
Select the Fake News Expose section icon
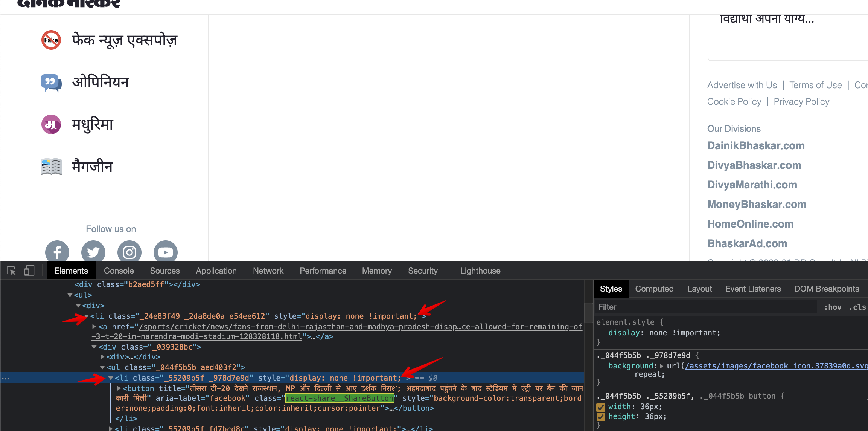(x=50, y=40)
